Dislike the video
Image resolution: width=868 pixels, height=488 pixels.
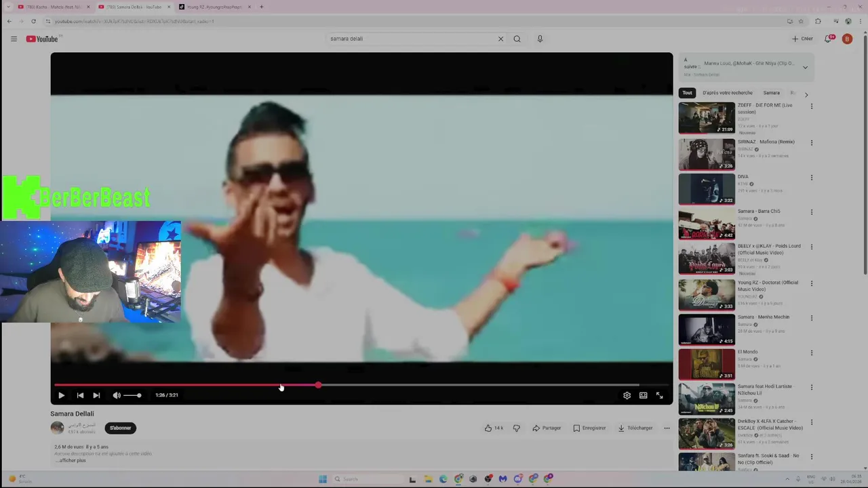pos(517,428)
